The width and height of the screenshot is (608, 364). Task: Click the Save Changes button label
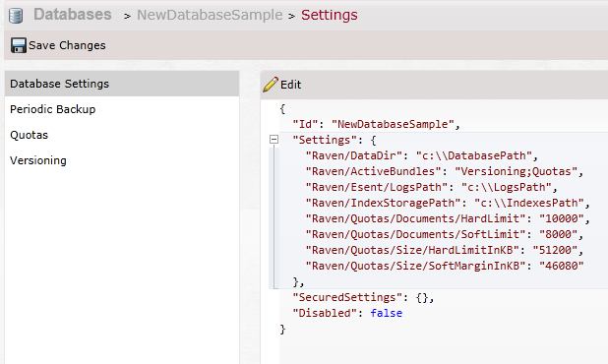[x=67, y=45]
